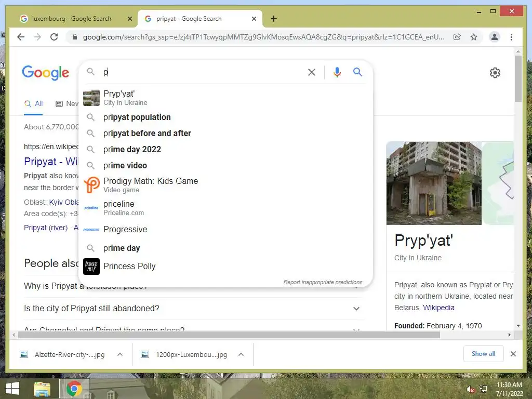Open File Explorer from the taskbar

coord(42,389)
